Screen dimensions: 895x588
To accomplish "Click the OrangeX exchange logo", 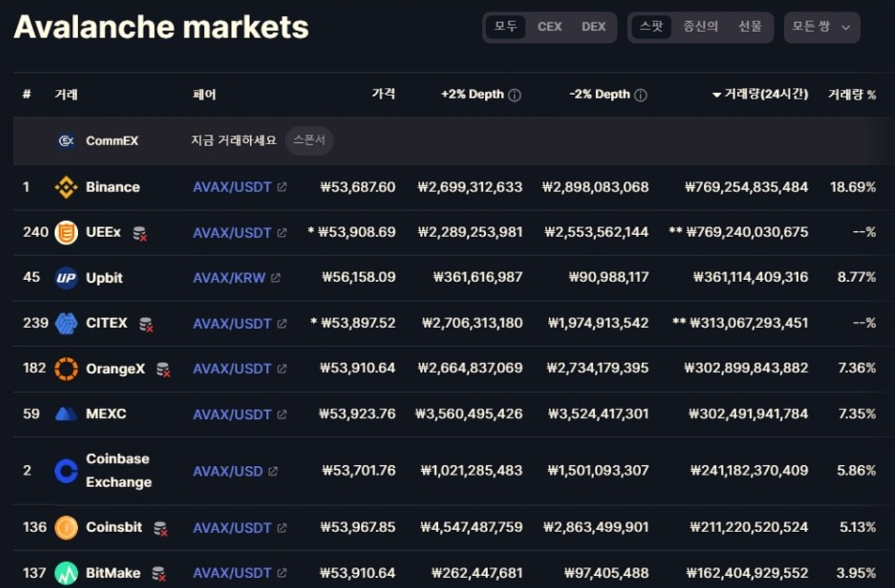I will tap(66, 368).
